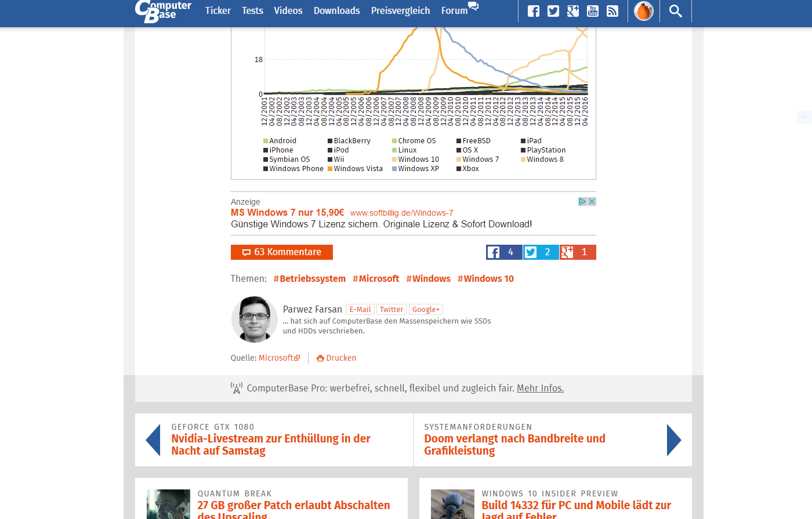The width and height of the screenshot is (812, 519).
Task: Toggle the BlackBerry series in chart legend
Action: (349, 141)
